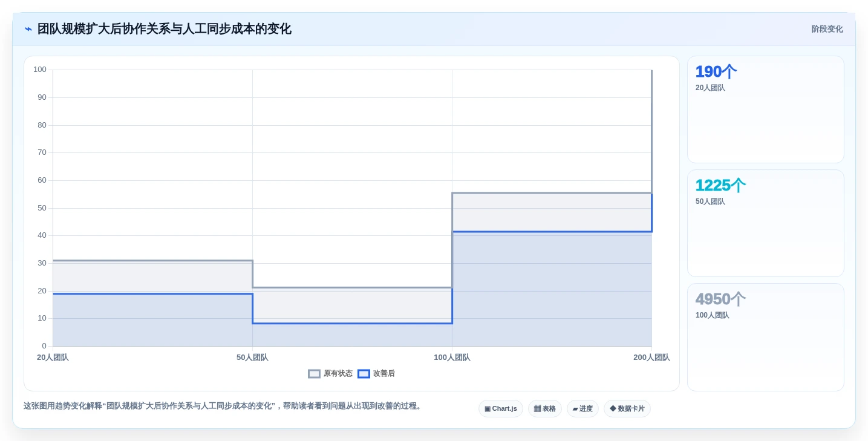The image size is (868, 441).
Task: Click the y-axis value 80
Action: (x=42, y=125)
